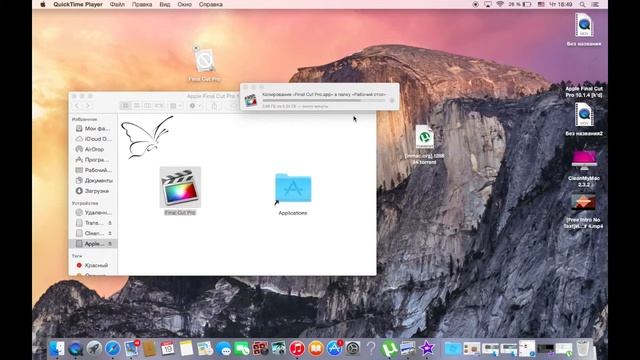Open the Wi-Fi status menu
Image resolution: width=640 pixels, height=360 pixels.
500,4
